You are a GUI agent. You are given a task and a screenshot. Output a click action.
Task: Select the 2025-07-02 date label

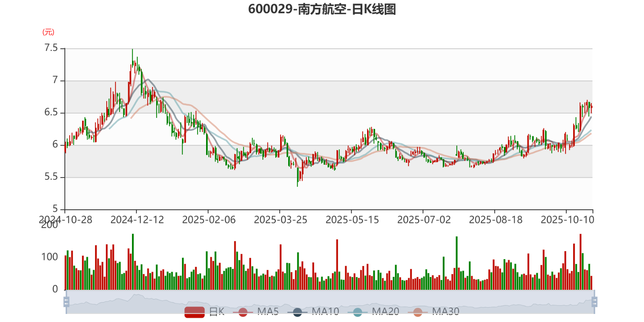tap(424, 220)
